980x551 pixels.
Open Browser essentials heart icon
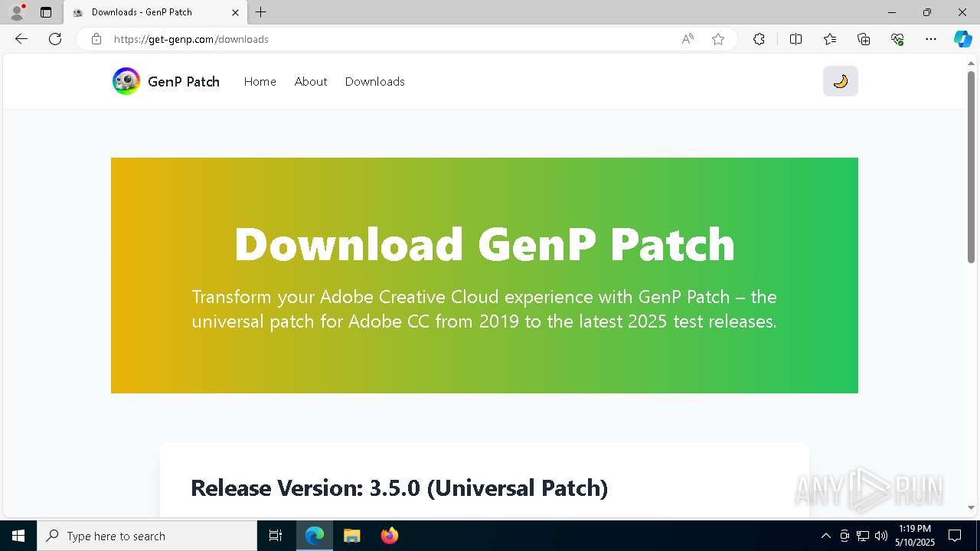pos(897,39)
